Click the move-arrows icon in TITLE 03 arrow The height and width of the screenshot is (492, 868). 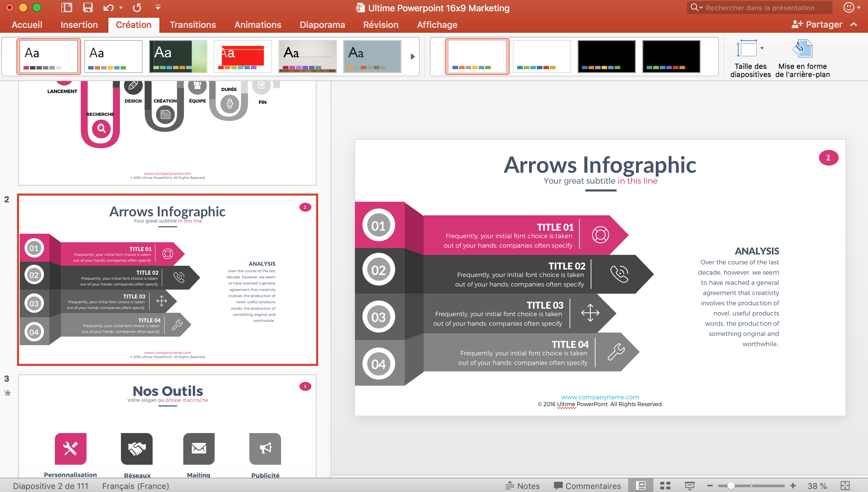[x=590, y=313]
